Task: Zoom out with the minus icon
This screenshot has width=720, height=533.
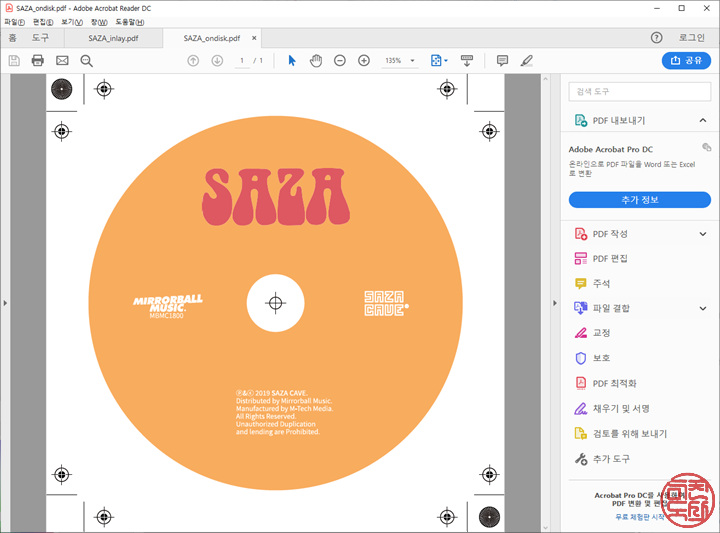Action: (x=340, y=61)
